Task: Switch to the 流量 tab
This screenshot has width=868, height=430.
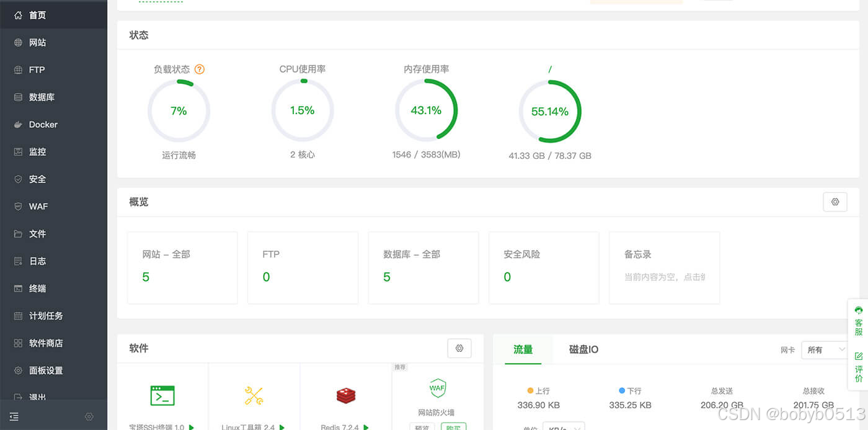Action: (523, 349)
